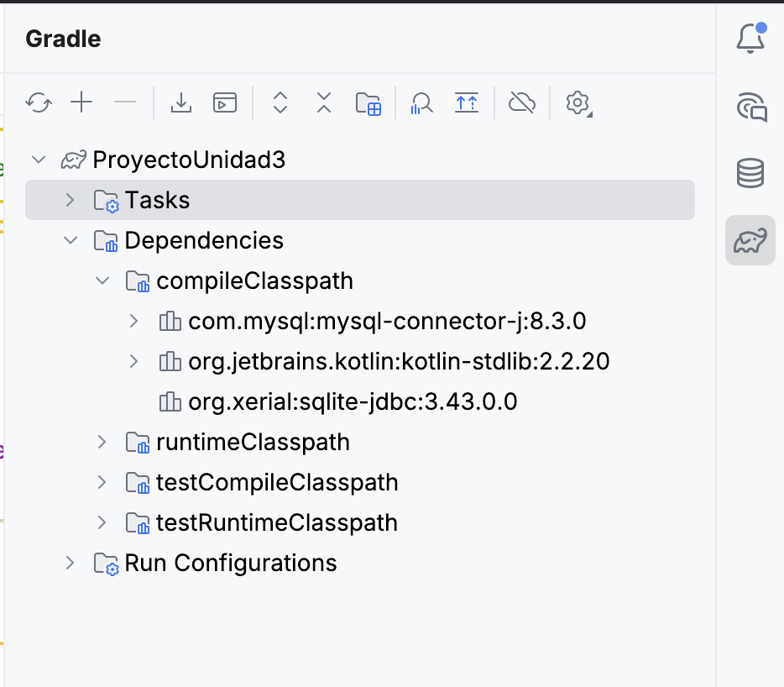Click the build tool settings folder-grid icon

tap(368, 103)
